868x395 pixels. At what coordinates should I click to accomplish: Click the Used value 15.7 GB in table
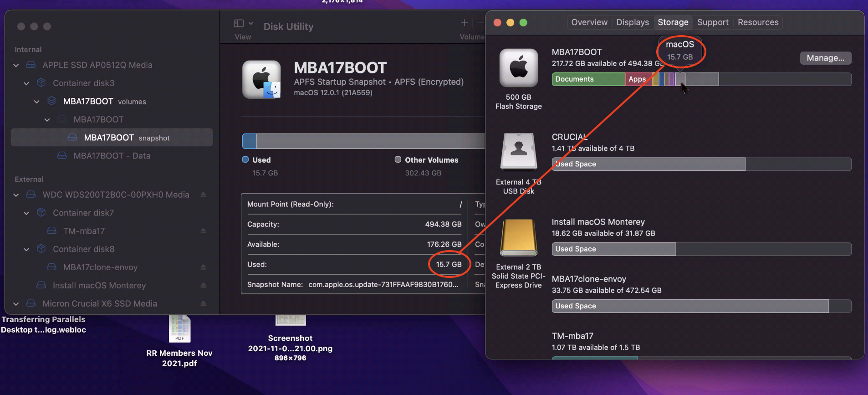click(x=449, y=264)
